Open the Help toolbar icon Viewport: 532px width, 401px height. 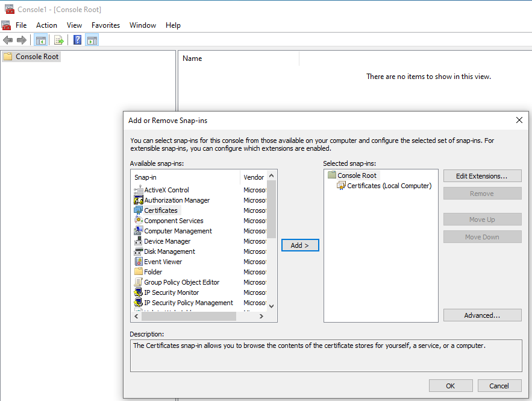tap(77, 40)
